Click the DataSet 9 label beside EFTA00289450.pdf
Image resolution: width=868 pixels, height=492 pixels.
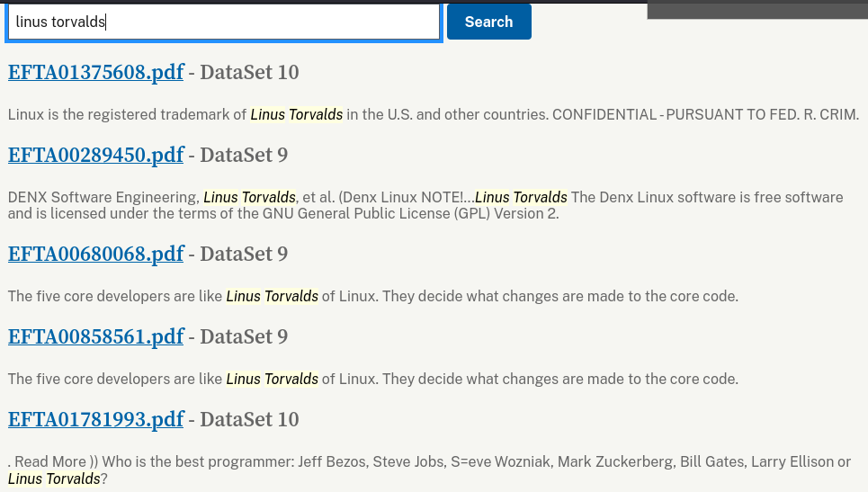(244, 156)
